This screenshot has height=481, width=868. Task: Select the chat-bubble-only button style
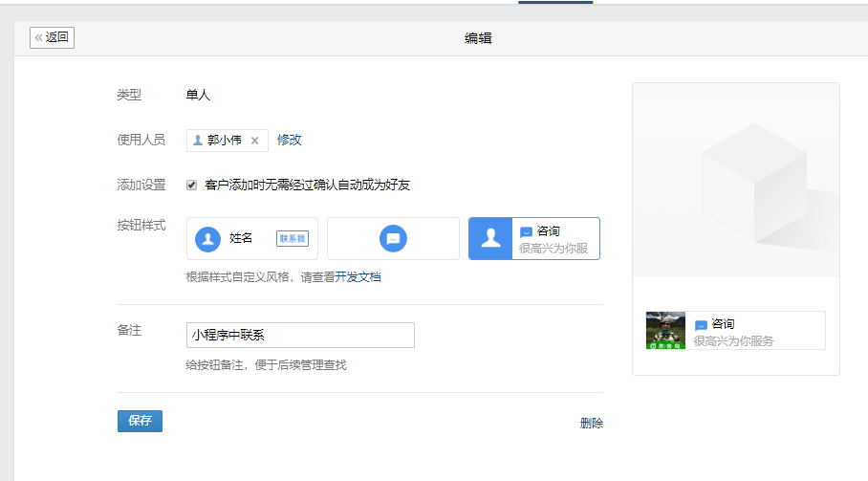coord(393,238)
